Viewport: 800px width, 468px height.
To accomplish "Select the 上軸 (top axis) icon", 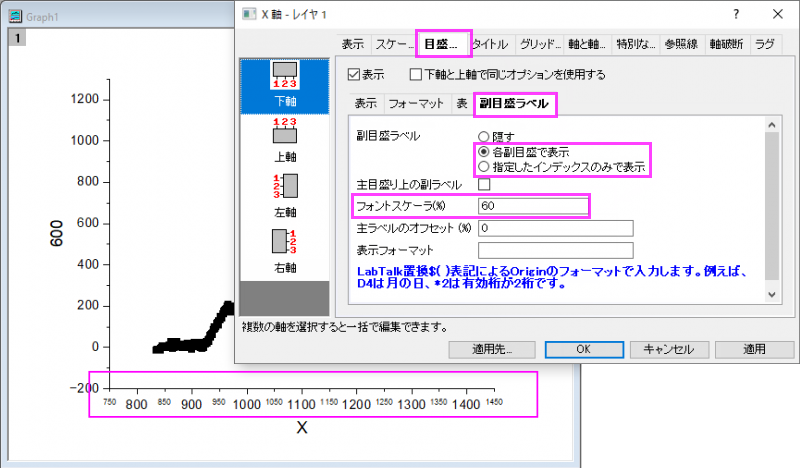I will click(285, 140).
